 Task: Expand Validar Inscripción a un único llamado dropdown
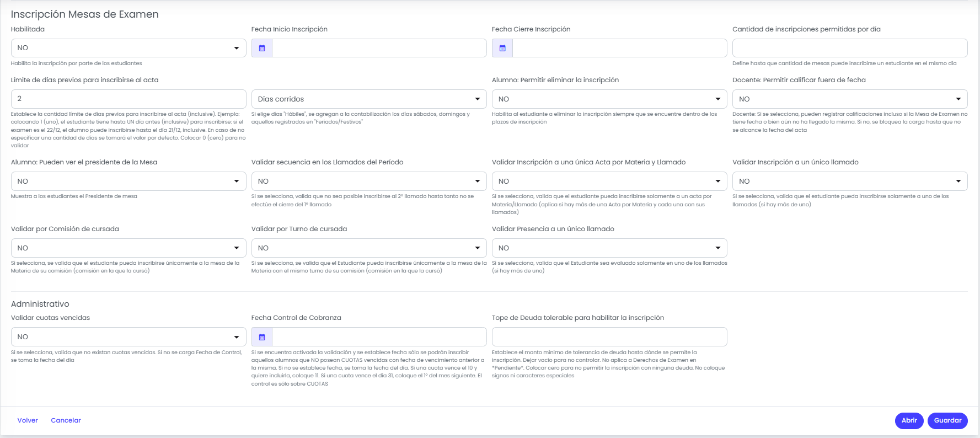pyautogui.click(x=850, y=181)
